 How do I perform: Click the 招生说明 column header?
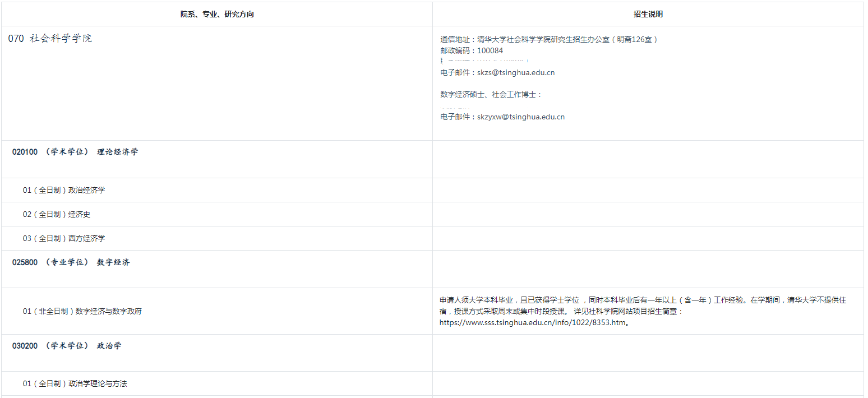pyautogui.click(x=648, y=15)
